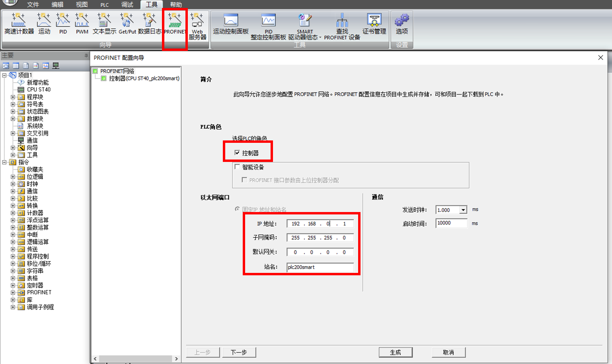This screenshot has width=612, height=364.
Task: Switch to the 视图 ribbon tab
Action: (82, 5)
